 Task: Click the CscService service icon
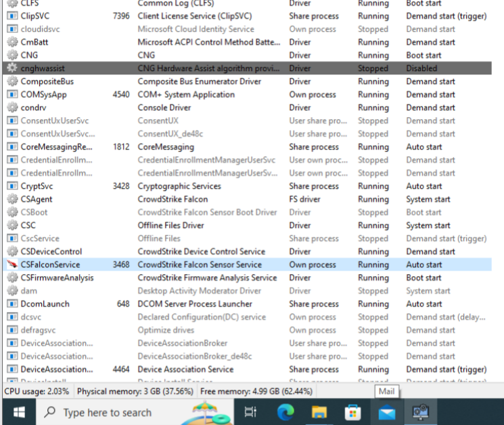tap(12, 238)
